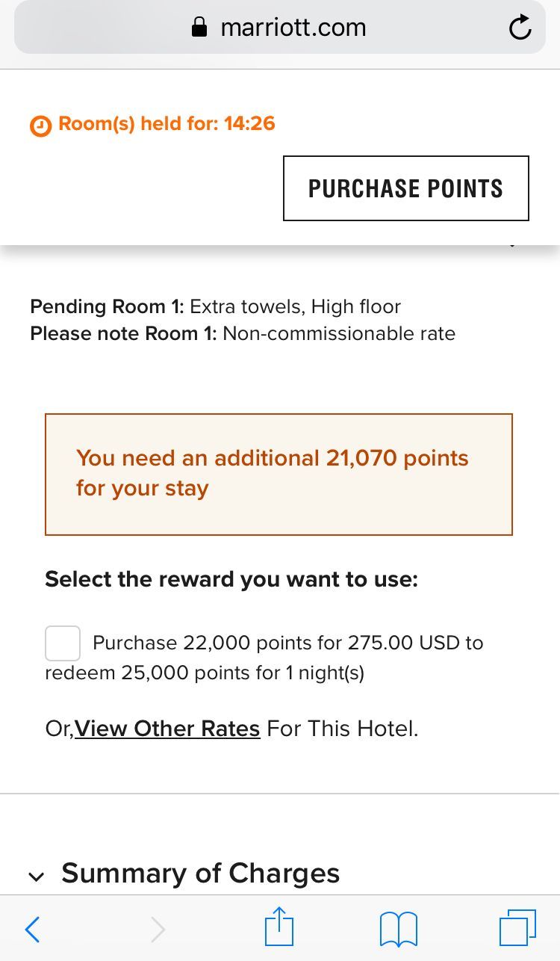Check the Purchase 22,000 points checkbox
Viewport: 560px width, 961px height.
pos(63,643)
